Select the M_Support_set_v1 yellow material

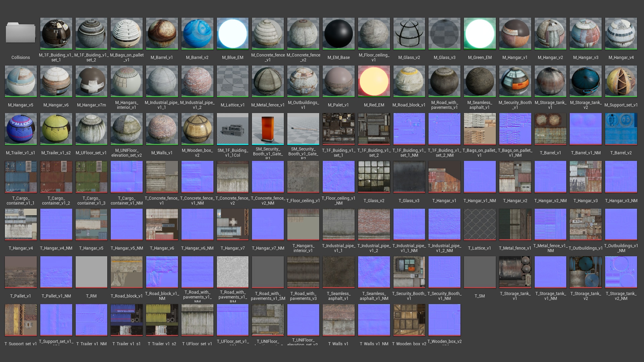(621, 81)
